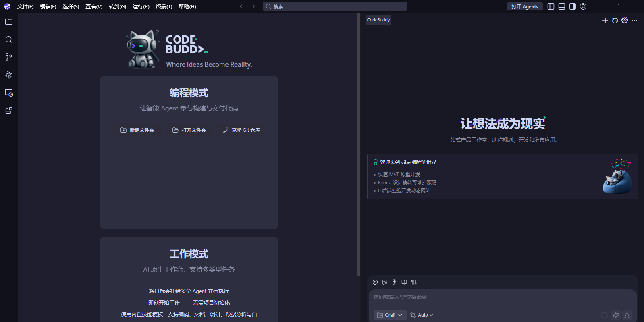Click the 工作模式 heading
The image size is (644, 322).
click(189, 254)
